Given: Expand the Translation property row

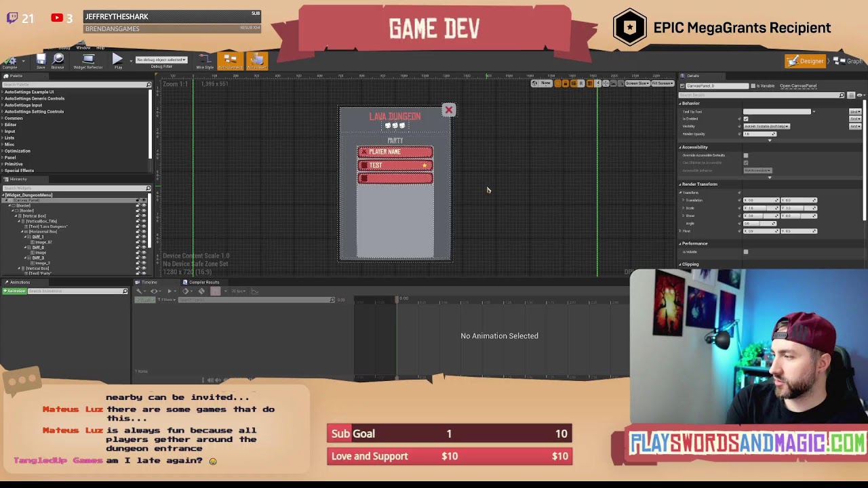Looking at the screenshot, I should coord(683,200).
